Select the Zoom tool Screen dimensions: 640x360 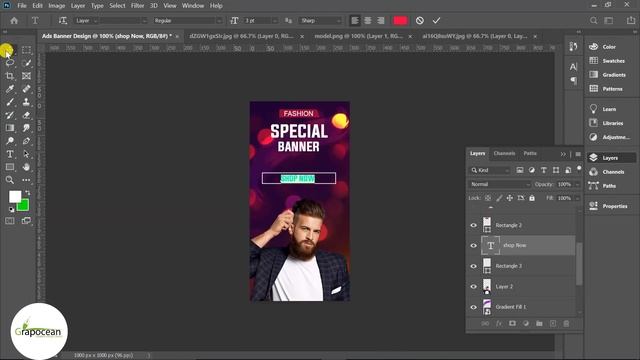(x=10, y=180)
